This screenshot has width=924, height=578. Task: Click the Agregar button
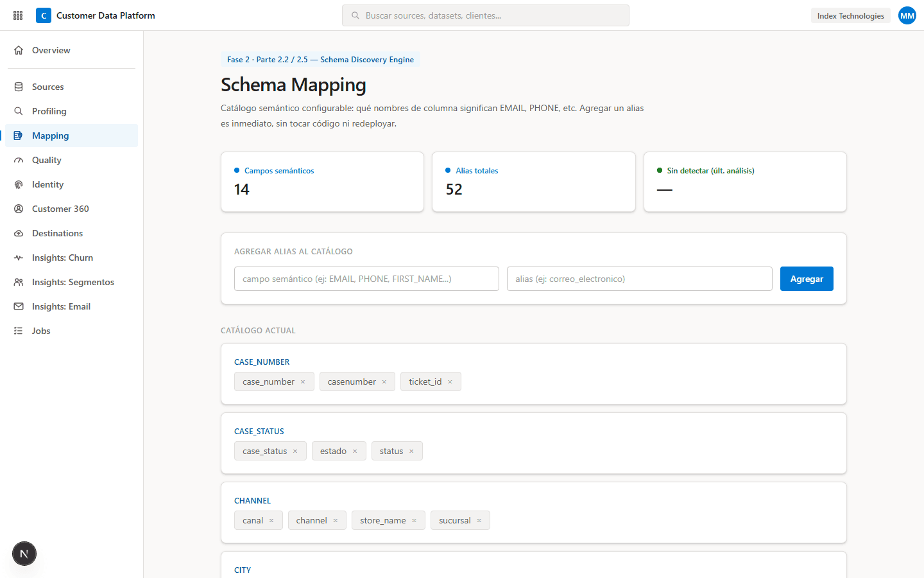click(x=807, y=279)
